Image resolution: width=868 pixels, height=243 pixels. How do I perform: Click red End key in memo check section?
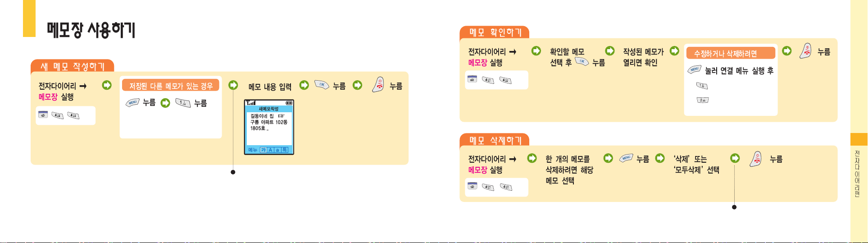[805, 51]
